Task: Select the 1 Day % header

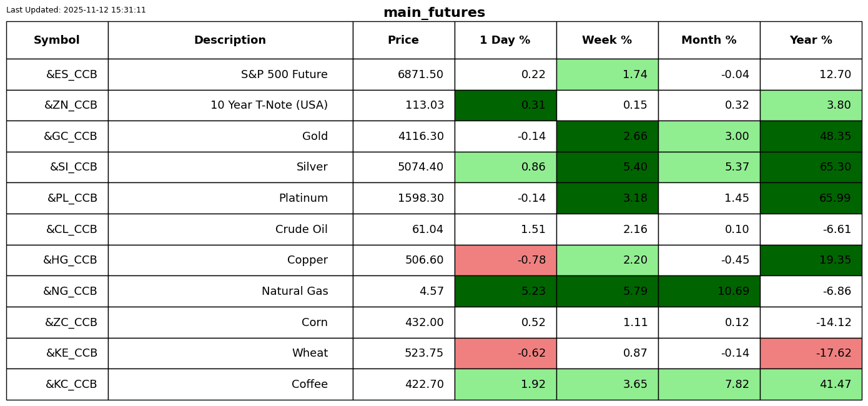Action: point(505,40)
